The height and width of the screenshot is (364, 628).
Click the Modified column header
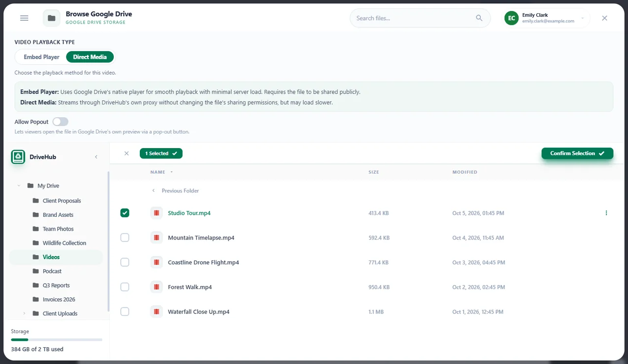coord(465,172)
